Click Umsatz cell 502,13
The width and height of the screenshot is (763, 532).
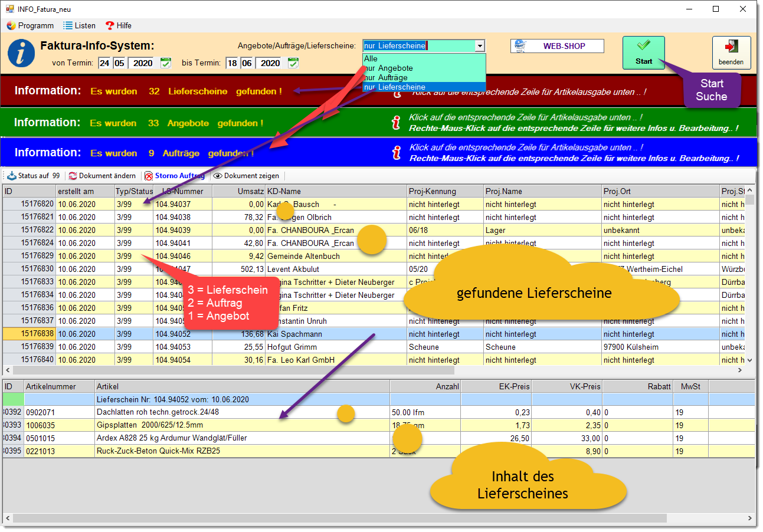[x=239, y=269]
